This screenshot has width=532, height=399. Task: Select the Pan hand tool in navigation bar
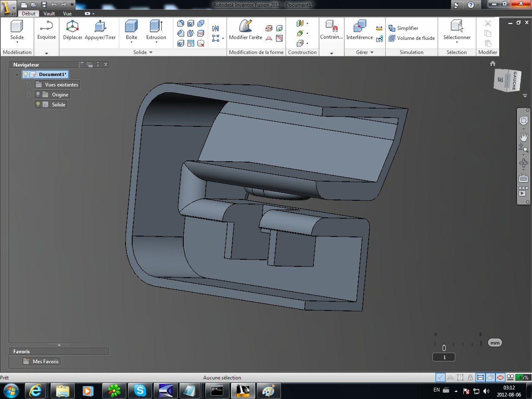(523, 136)
